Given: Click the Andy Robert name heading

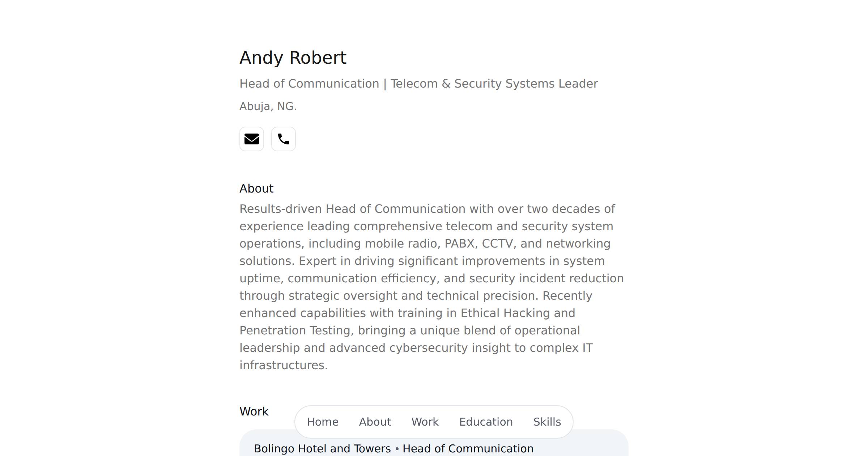Looking at the screenshot, I should tap(293, 58).
